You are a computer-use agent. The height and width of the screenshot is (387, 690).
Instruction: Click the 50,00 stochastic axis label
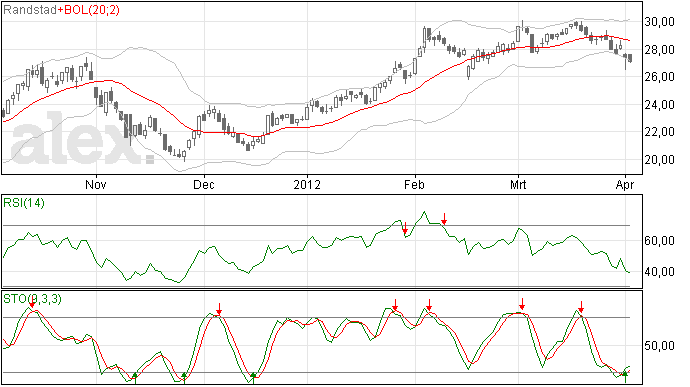point(659,346)
